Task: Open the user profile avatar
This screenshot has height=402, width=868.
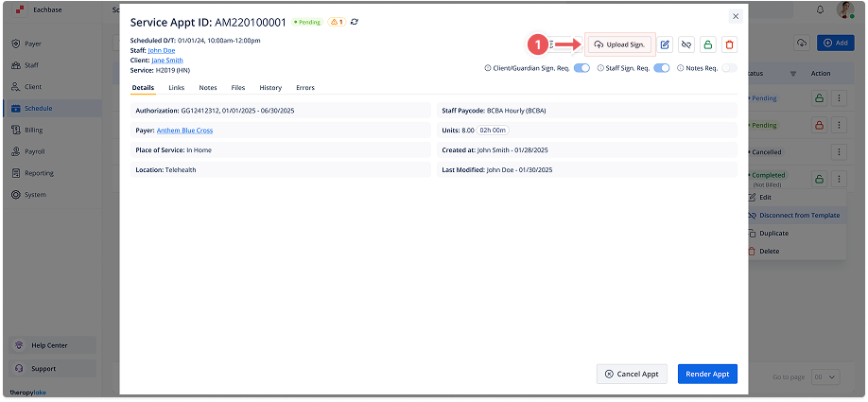Action: [845, 10]
